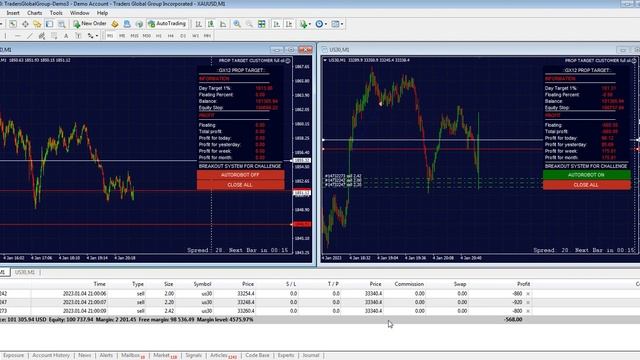Switch chart to M5 timeframe
This screenshot has width=640, height=360.
click(122, 36)
